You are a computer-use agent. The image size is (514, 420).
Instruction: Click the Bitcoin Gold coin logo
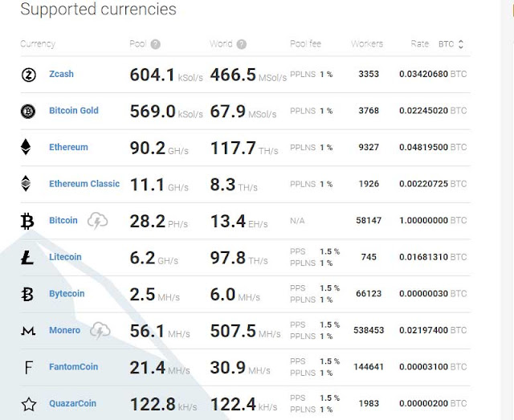tap(28, 111)
